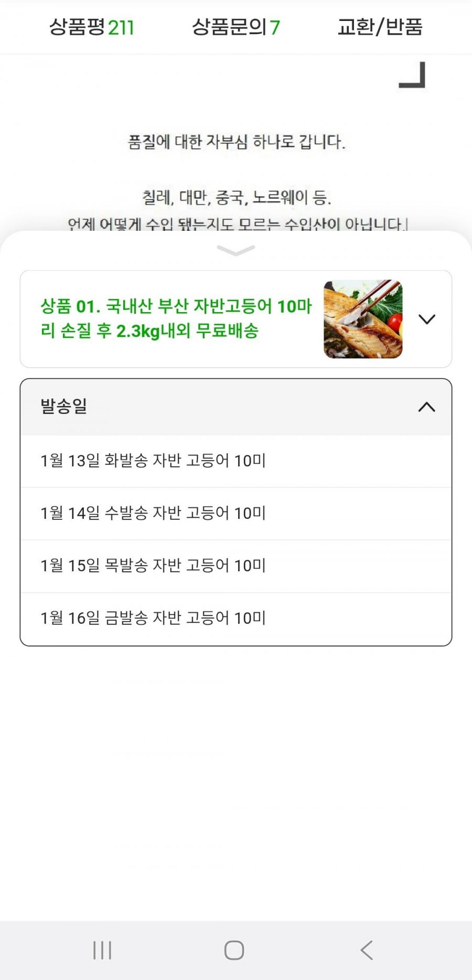Screen dimensions: 472x980
Task: Click the 상품 01 자반고등어 product title
Action: tap(176, 318)
